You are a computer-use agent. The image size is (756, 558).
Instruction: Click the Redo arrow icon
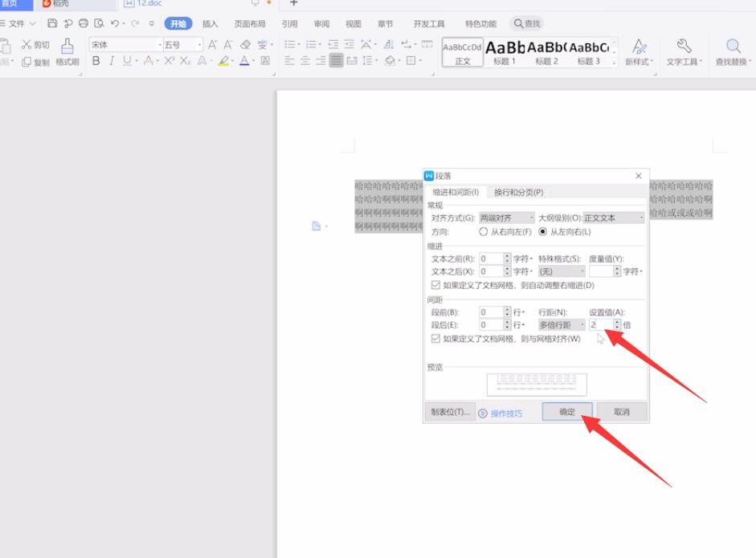[136, 23]
